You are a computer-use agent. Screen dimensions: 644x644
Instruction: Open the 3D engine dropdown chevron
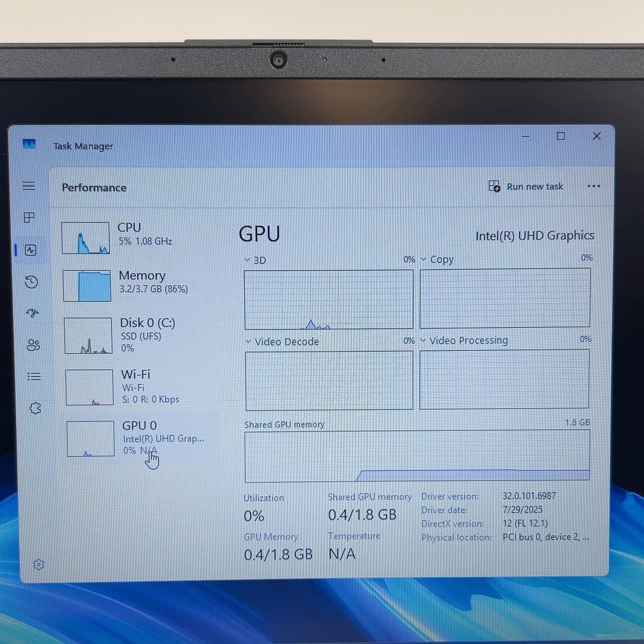pyautogui.click(x=247, y=260)
